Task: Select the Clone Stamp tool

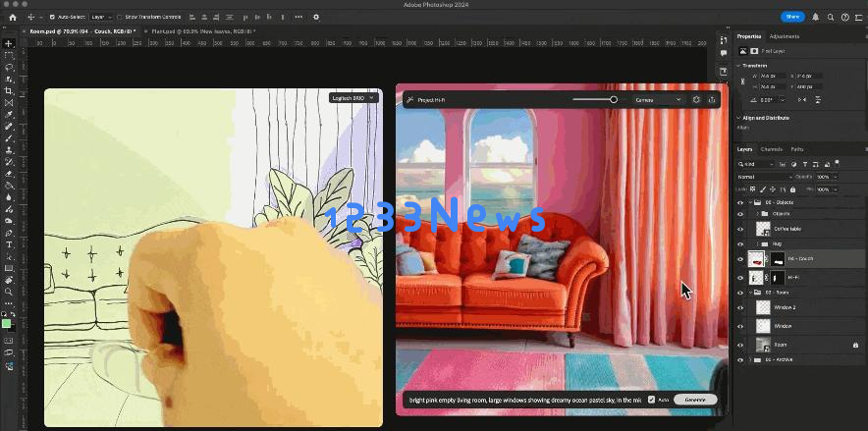Action: tap(8, 150)
